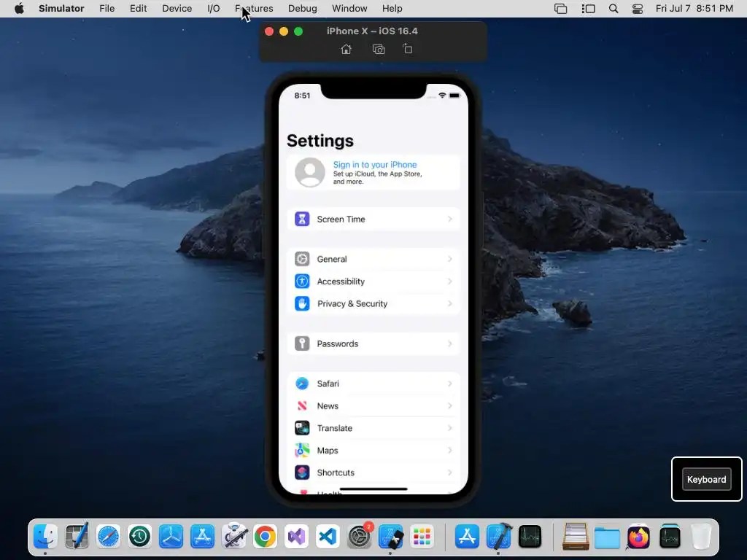The image size is (747, 560).
Task: Tap the Privacy & Security hand icon
Action: (x=302, y=303)
